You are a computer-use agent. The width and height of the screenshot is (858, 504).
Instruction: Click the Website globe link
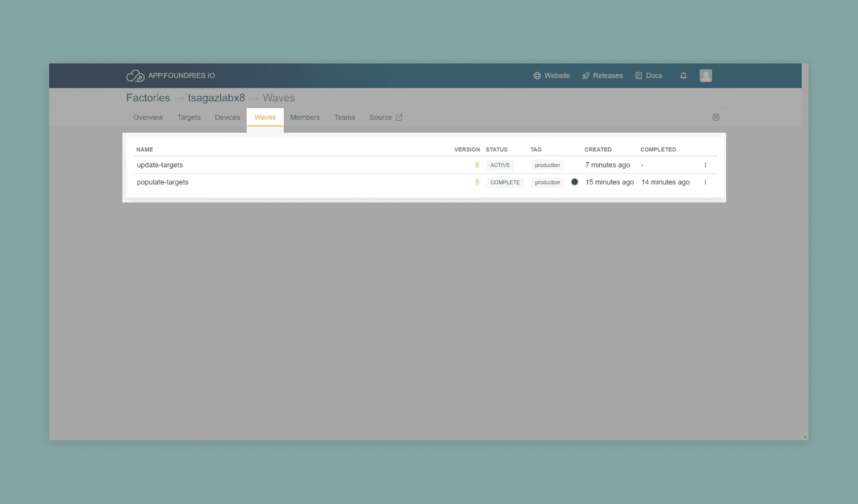pyautogui.click(x=551, y=76)
